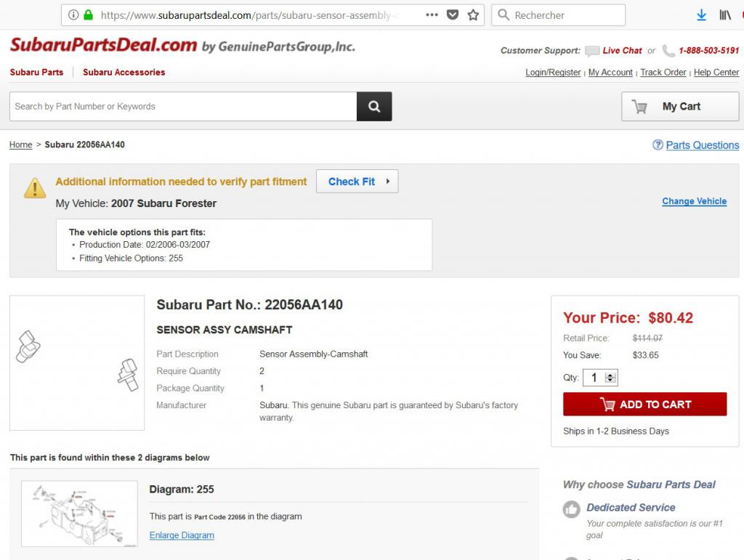Click the 'Fitting Vehicle Options: 255' line
744x560 pixels.
131,259
